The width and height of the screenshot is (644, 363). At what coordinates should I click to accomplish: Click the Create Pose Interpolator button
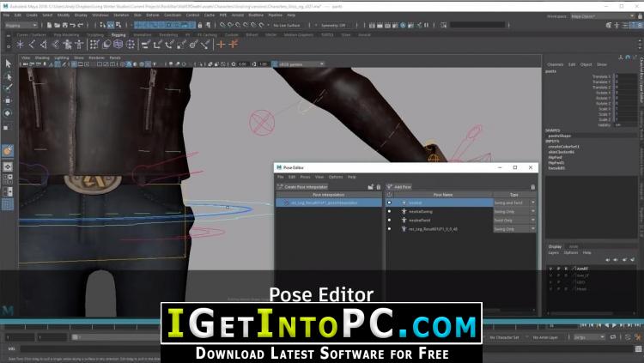302,187
